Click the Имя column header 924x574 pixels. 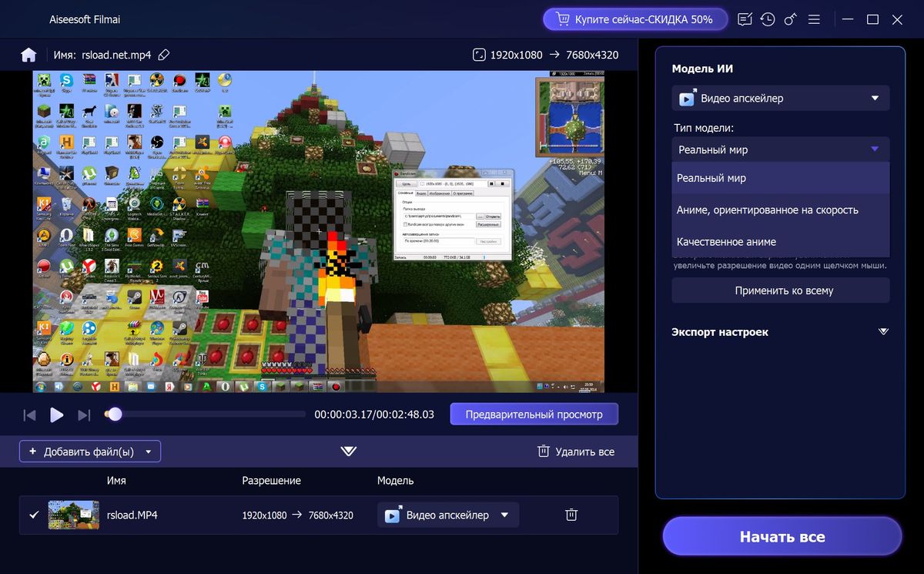pos(117,480)
